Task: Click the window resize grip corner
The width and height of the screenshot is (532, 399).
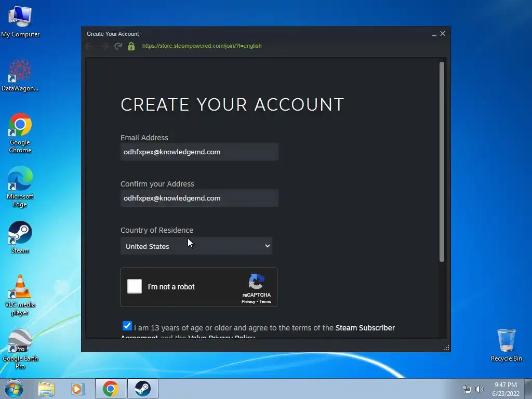Action: (x=446, y=348)
